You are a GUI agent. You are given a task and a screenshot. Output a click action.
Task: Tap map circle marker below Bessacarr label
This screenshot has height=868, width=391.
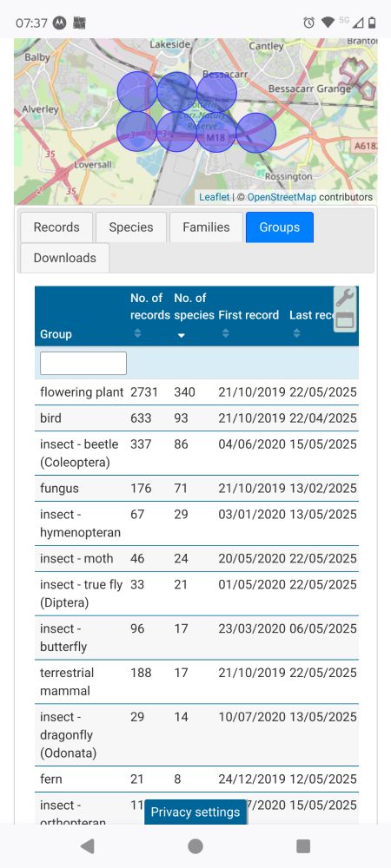pos(216,91)
